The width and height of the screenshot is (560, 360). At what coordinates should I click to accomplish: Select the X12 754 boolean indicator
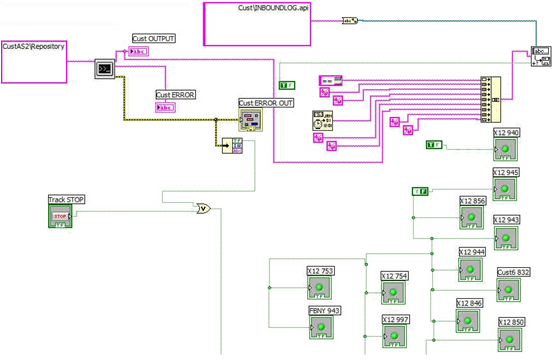tap(393, 293)
